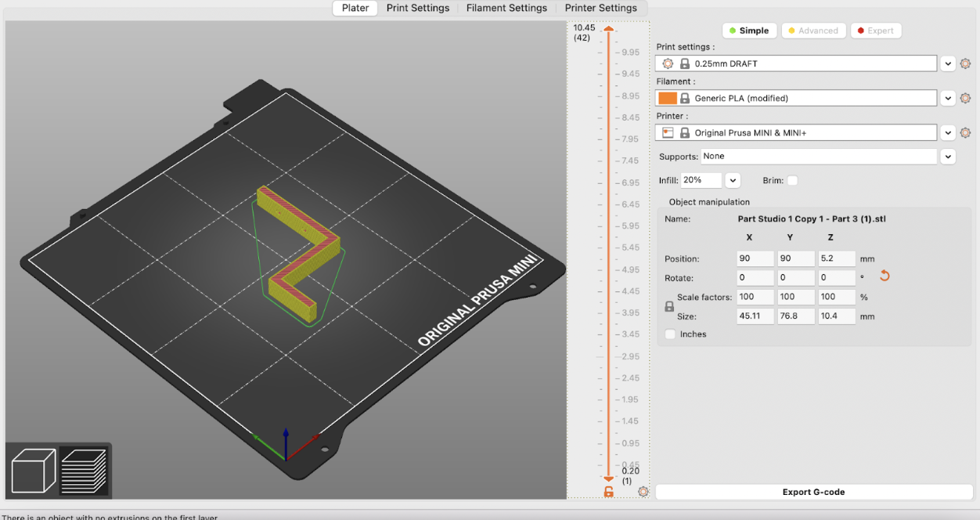Screen dimensions: 980x520
Task: Click the Export G-code button
Action: tap(813, 492)
